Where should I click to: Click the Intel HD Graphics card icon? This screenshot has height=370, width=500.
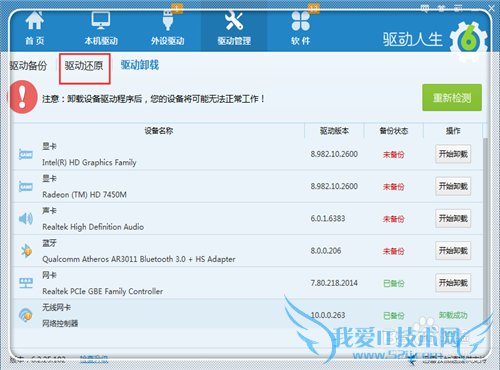click(x=26, y=154)
